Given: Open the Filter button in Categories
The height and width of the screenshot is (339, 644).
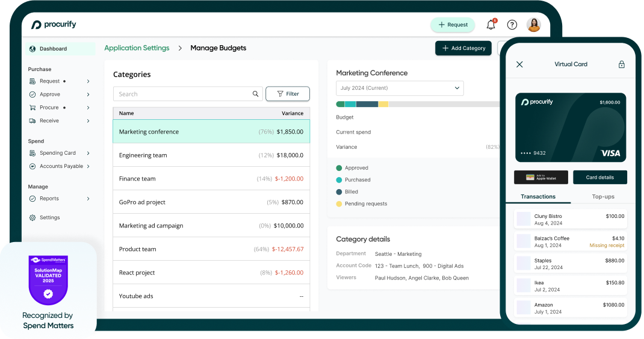Looking at the screenshot, I should (288, 94).
